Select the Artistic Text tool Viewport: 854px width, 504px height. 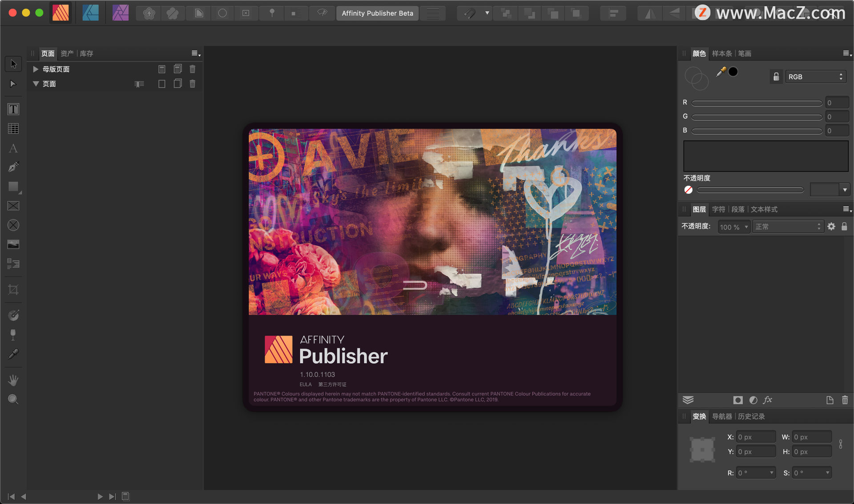coord(13,148)
